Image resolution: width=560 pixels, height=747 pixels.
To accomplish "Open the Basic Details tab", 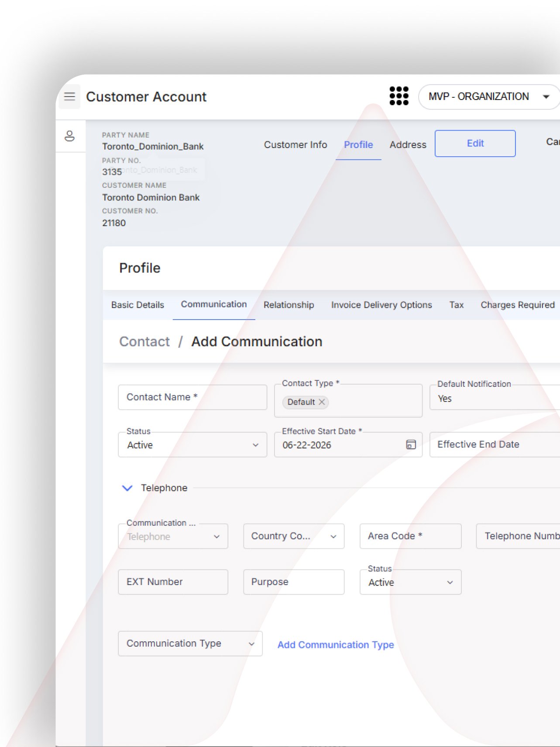I will [137, 305].
